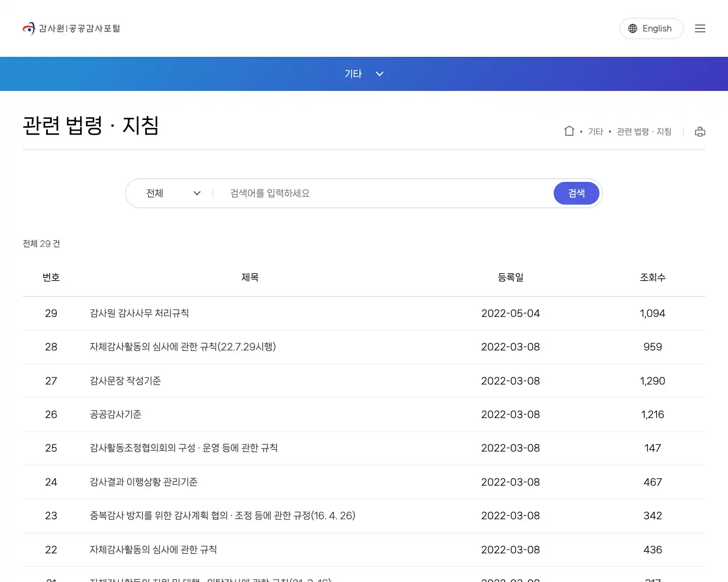728x582 pixels.
Task: Open the 감사문장 작성기준 entry
Action: click(125, 381)
